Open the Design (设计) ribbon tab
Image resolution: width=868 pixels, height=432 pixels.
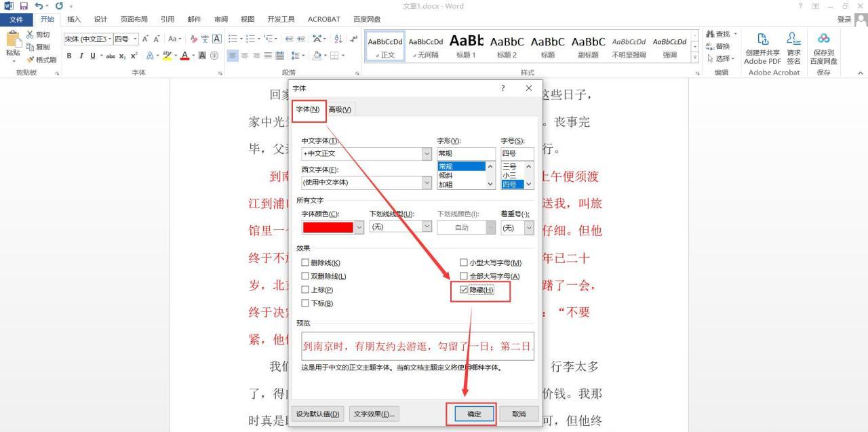pos(100,19)
